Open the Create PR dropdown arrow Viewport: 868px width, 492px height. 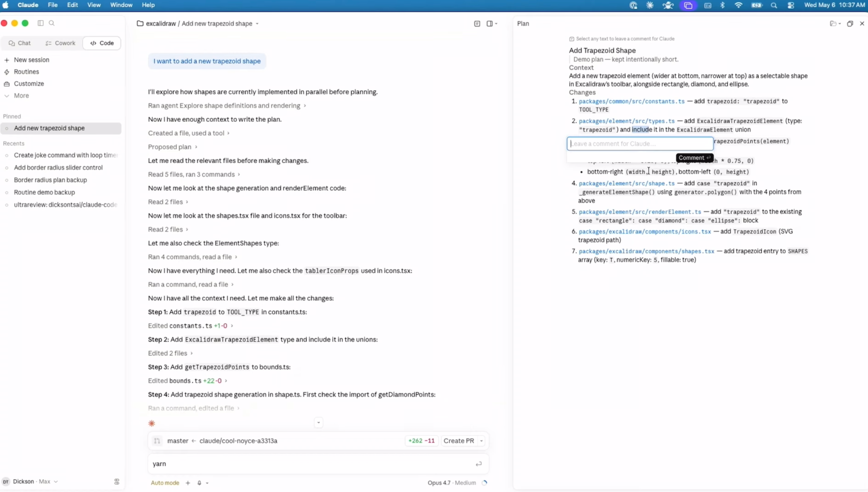click(481, 441)
